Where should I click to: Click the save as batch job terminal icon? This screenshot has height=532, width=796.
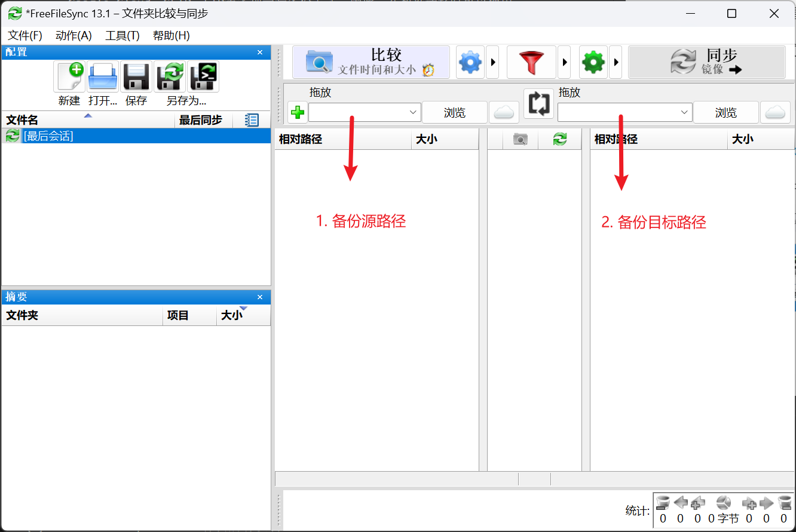click(x=203, y=76)
